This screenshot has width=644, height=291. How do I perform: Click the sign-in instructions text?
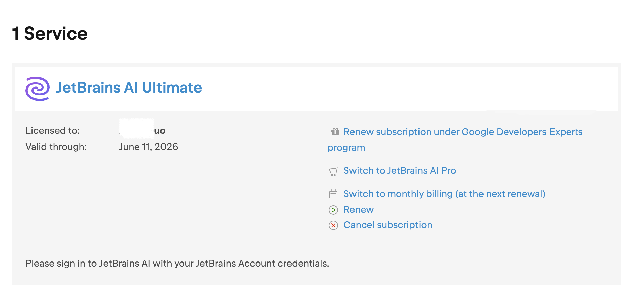click(177, 264)
